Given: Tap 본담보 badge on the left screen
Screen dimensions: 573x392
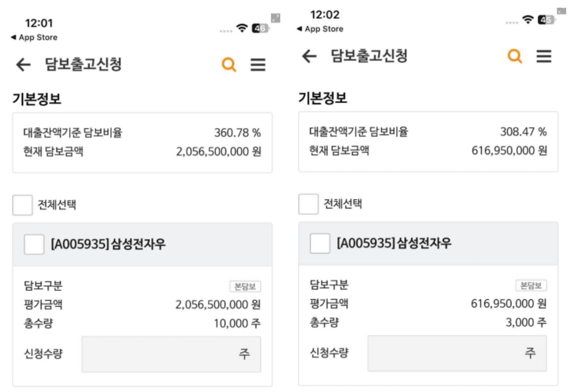Looking at the screenshot, I should 245,287.
